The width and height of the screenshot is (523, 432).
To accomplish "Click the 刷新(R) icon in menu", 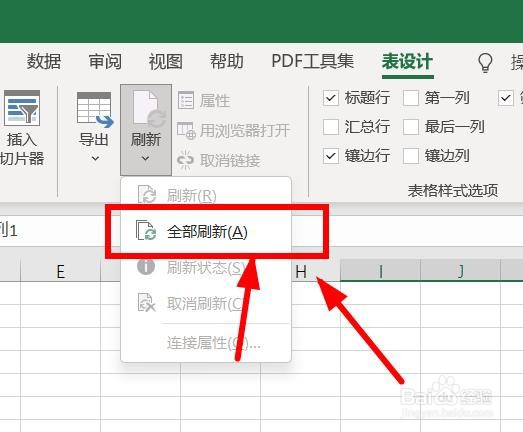I will 147,193.
